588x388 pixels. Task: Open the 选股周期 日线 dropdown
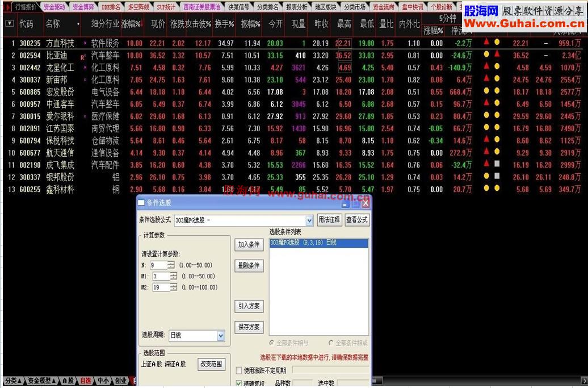pos(221,336)
